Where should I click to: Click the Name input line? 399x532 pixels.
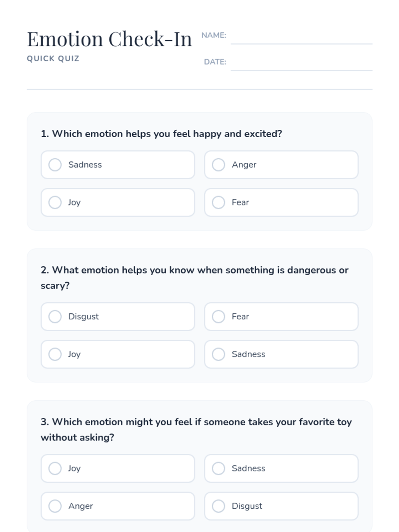(301, 38)
